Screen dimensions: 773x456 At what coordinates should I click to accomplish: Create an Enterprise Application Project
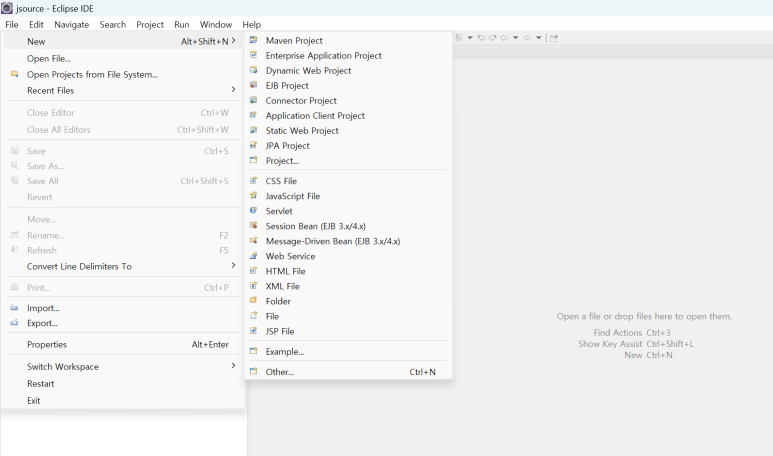pyautogui.click(x=348, y=56)
